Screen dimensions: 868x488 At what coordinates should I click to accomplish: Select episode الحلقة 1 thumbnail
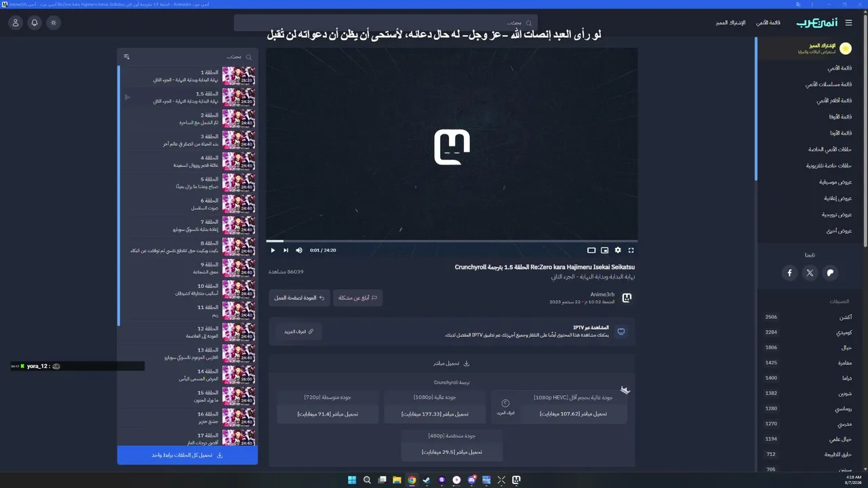coord(239,76)
